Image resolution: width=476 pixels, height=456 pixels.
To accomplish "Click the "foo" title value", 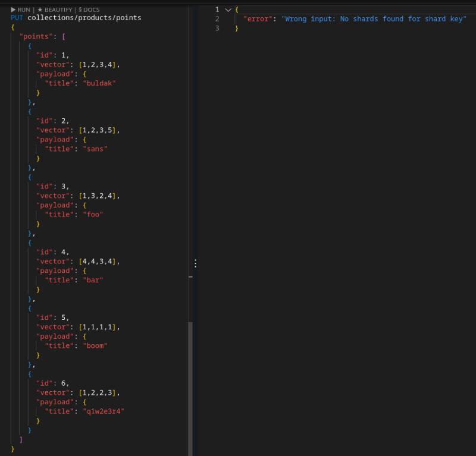I will pos(92,215).
